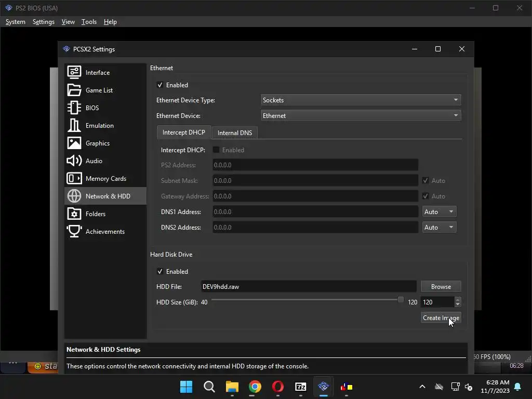532x399 pixels.
Task: Minimize the PCSX2 Settings window
Action: 414,49
